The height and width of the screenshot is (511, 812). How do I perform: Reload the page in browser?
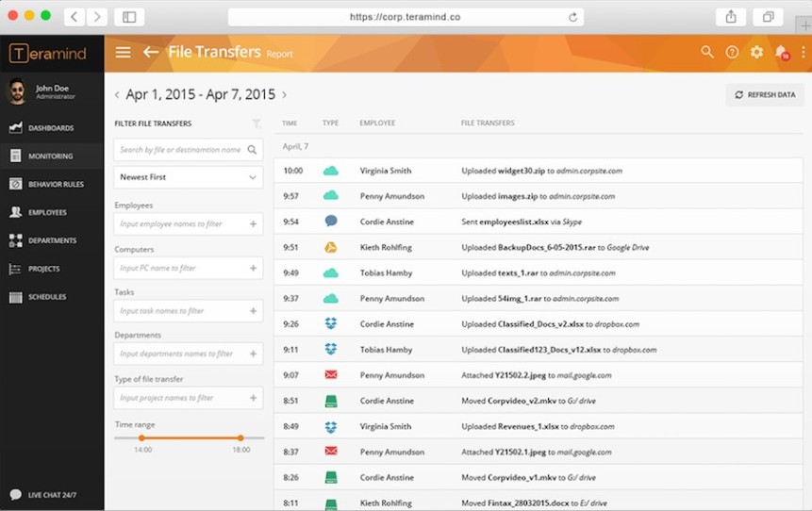572,17
